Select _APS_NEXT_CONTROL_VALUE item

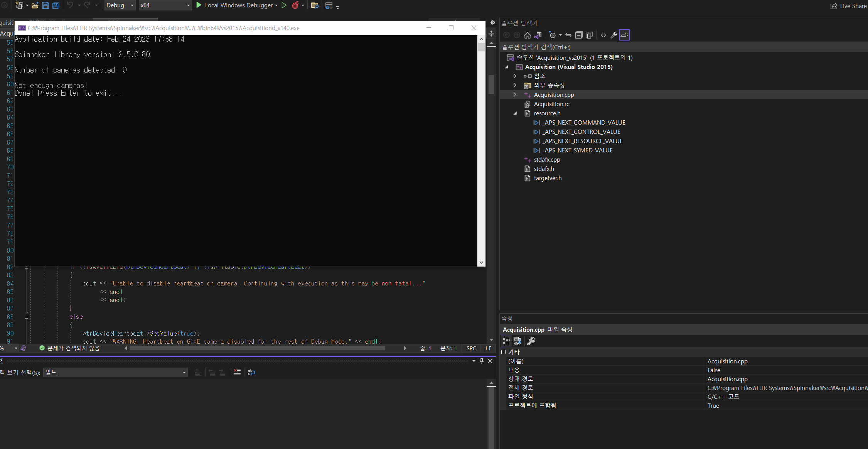pyautogui.click(x=581, y=132)
